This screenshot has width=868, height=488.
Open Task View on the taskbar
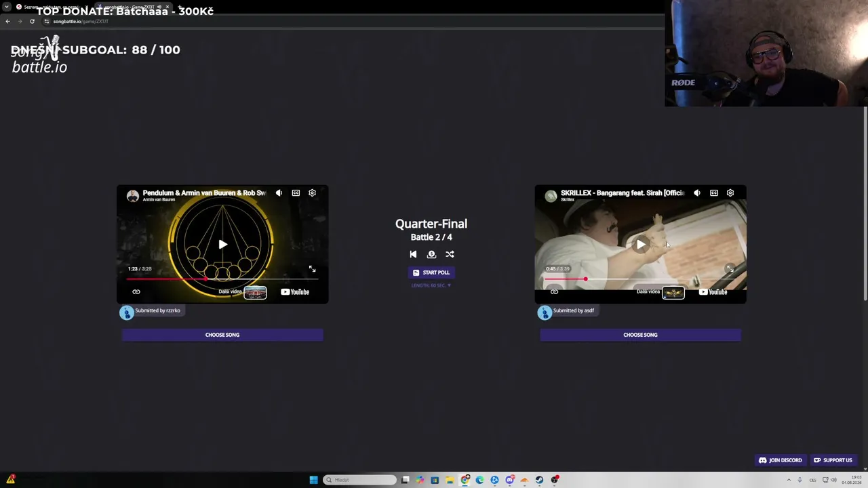[405, 480]
